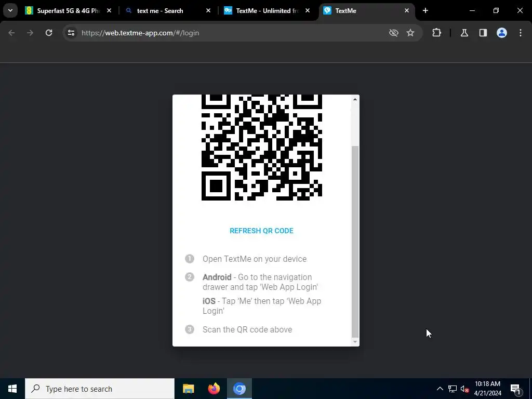Click the Android instruction text
This screenshot has width=532, height=399.
tap(260, 282)
